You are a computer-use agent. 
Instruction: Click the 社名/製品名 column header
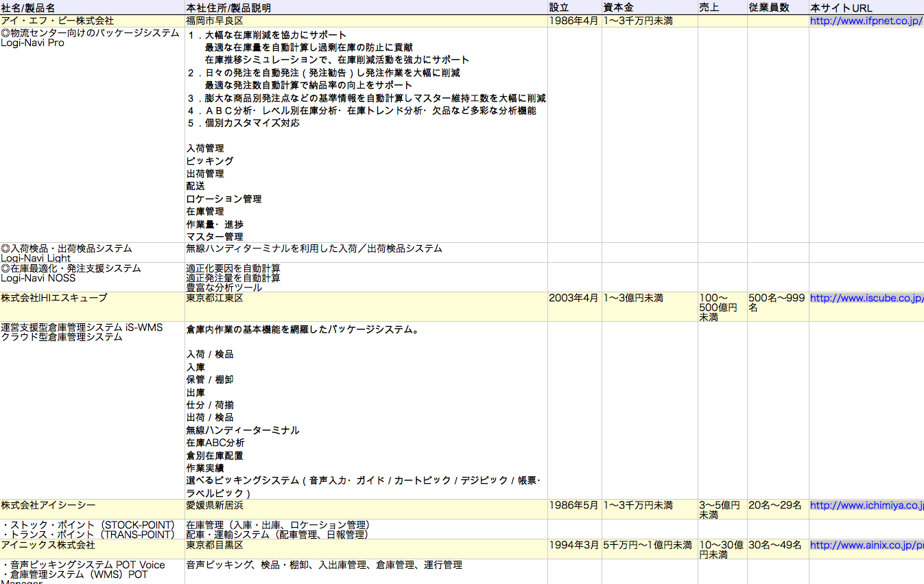click(92, 8)
